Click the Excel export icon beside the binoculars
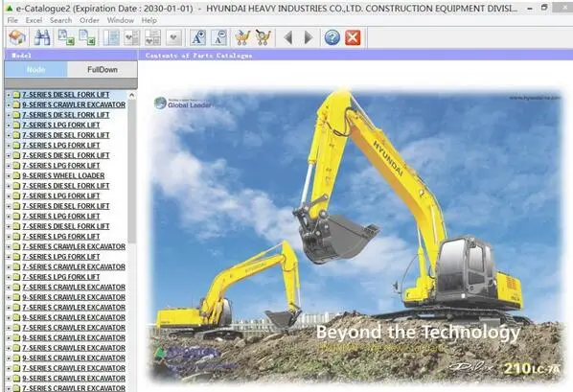The image size is (573, 392). point(66,37)
